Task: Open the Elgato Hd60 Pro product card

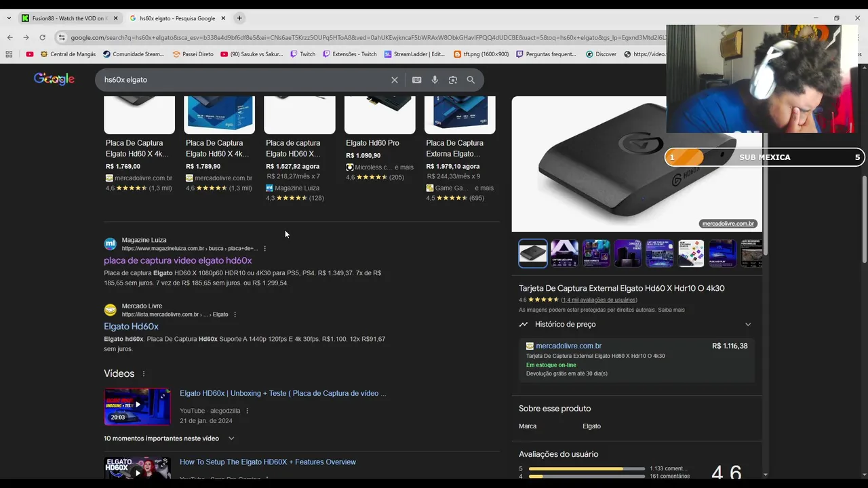Action: point(380,139)
